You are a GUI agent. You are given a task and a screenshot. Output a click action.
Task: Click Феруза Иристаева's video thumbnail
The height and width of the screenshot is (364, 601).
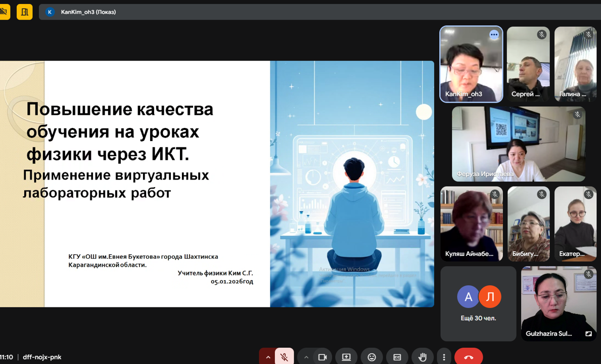tap(519, 144)
